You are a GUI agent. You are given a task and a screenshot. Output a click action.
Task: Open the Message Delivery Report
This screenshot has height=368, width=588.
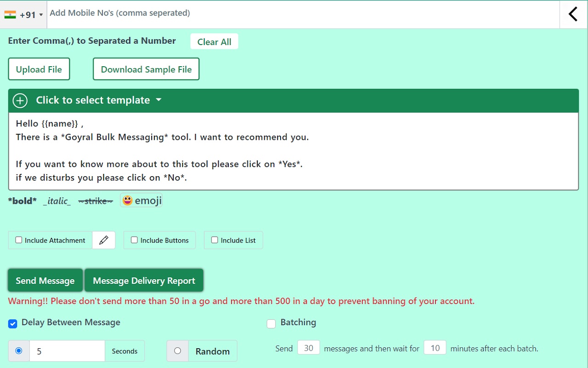144,280
